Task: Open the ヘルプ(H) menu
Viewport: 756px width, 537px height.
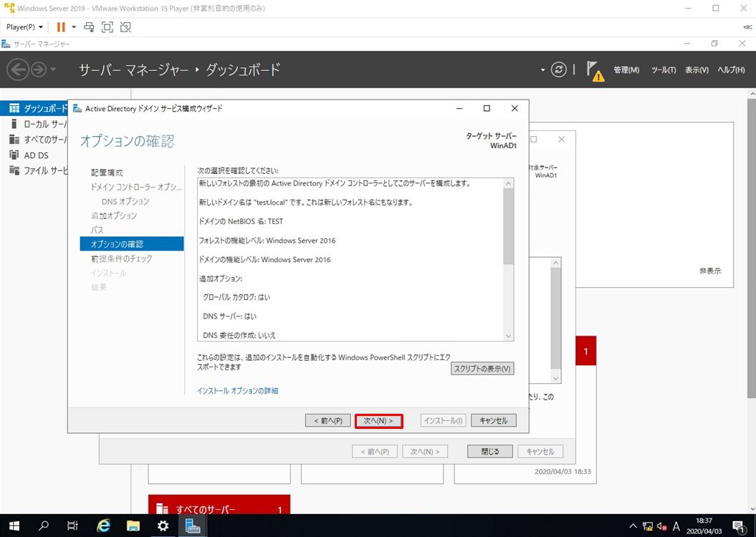Action: 731,70
